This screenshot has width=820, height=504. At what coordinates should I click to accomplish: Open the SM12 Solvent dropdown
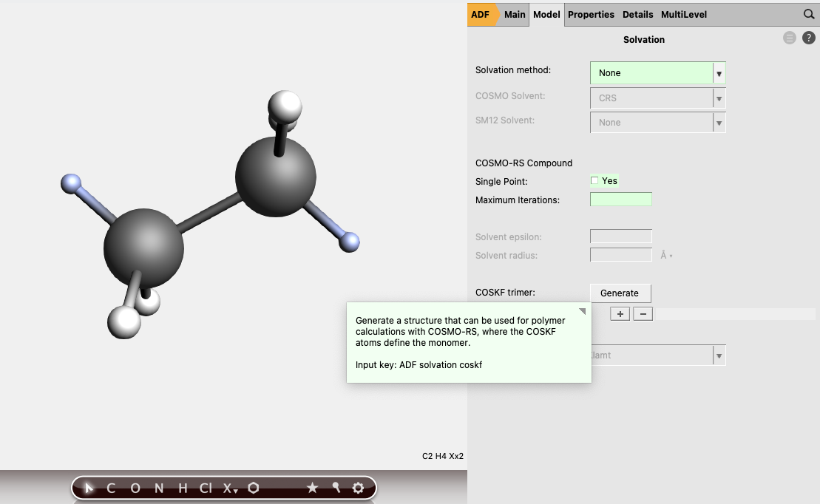657,123
